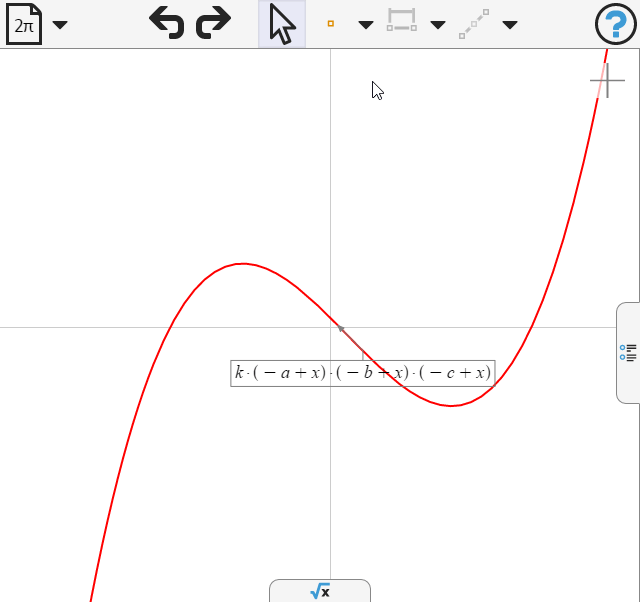Open the constraint tools dropdown arrow
Image resolution: width=640 pixels, height=602 pixels.
(438, 25)
